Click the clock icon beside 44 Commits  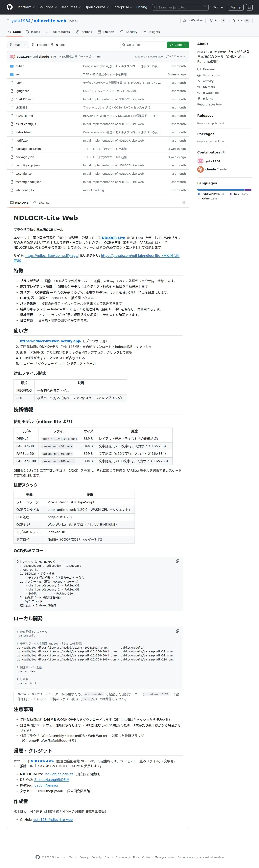tap(168, 57)
